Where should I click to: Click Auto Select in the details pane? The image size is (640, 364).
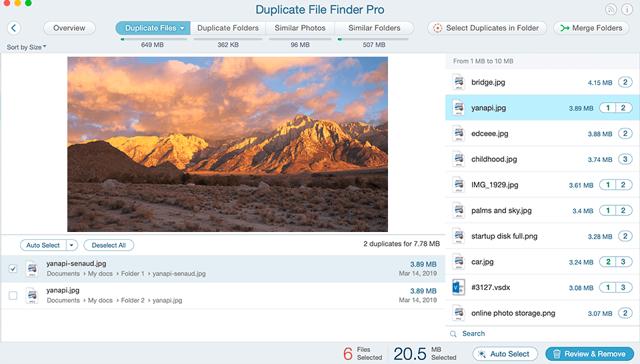coord(43,245)
